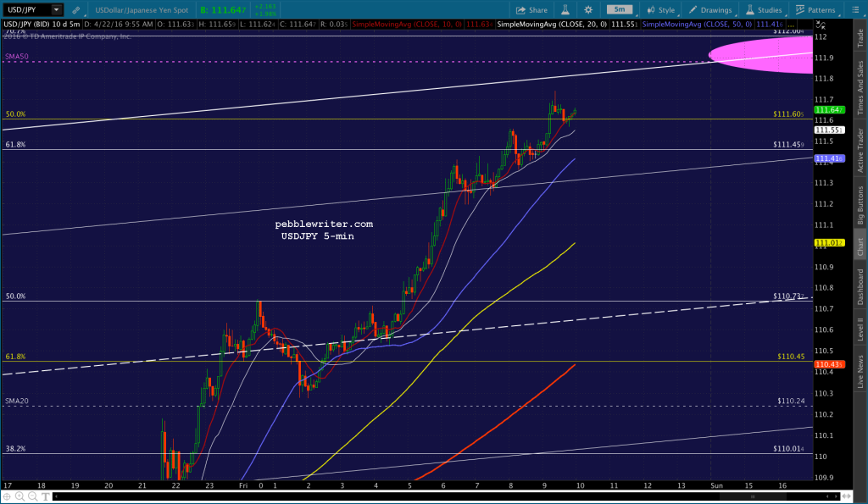Screen dimensions: 868x504
Task: Click the B: 111.647 bid quote
Action: pos(223,10)
